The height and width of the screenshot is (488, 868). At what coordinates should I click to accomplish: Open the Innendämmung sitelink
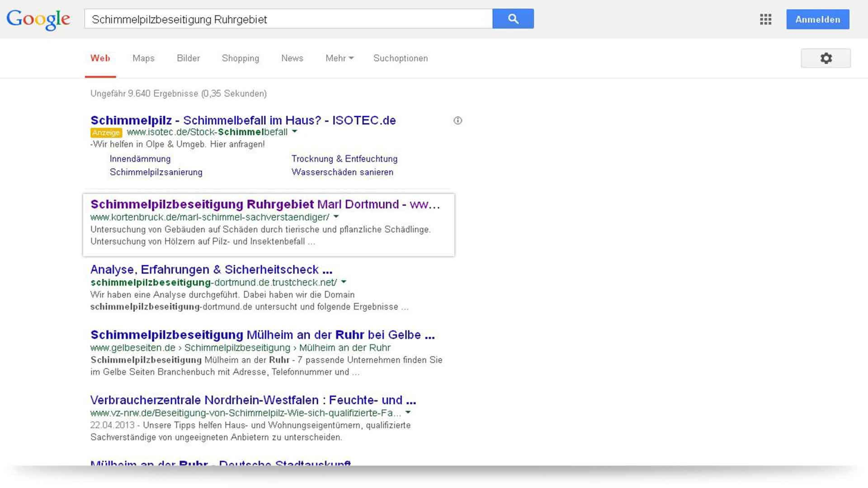pyautogui.click(x=140, y=159)
